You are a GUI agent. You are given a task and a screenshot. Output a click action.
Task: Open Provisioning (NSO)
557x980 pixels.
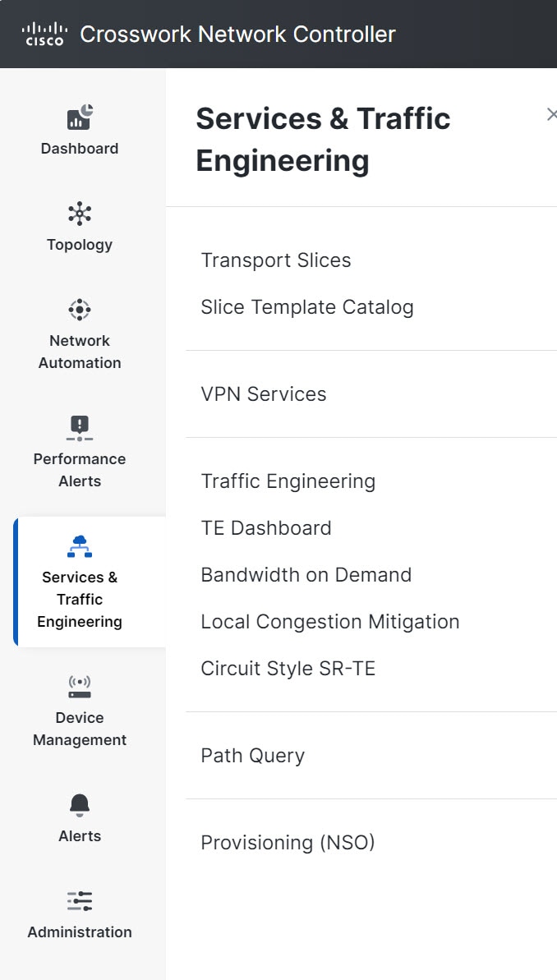[288, 842]
